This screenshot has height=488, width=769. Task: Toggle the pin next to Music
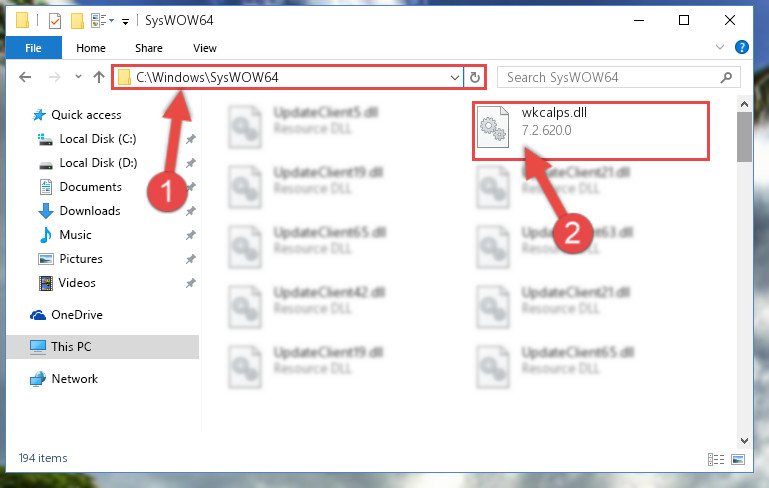[x=191, y=235]
